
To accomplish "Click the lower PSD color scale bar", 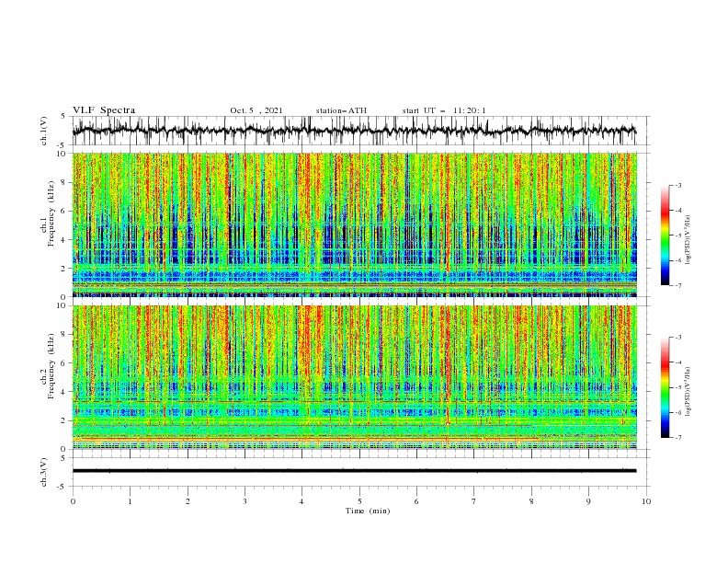I will (665, 387).
